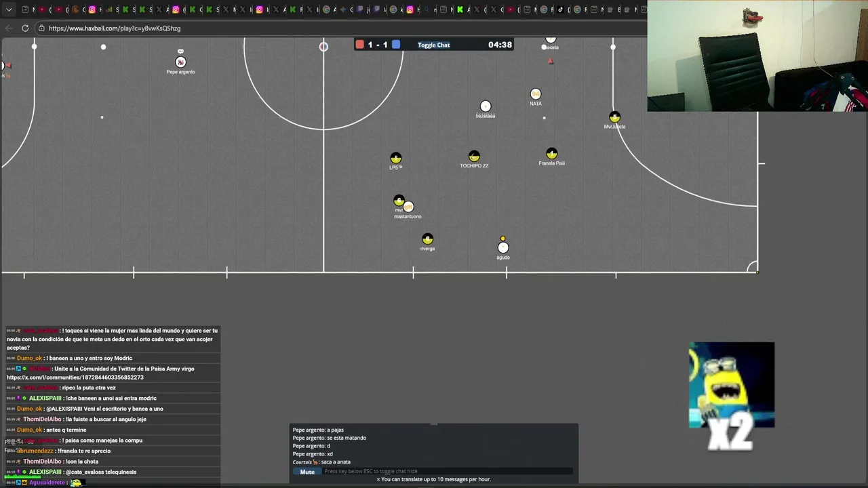Click the 04:38 match timer

coord(500,45)
